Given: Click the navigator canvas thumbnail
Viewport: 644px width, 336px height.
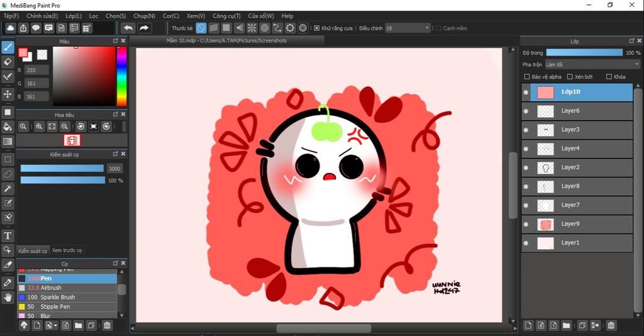Looking at the screenshot, I should (72, 140).
